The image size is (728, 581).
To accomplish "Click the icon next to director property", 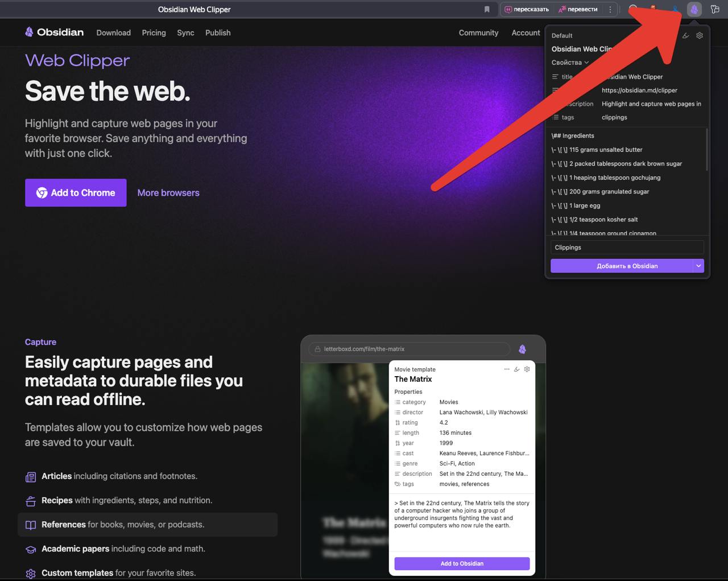I will [x=398, y=413].
